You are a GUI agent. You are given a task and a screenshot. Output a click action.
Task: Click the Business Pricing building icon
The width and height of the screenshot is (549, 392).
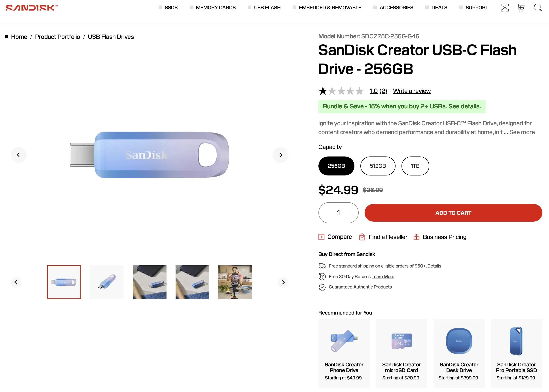(416, 237)
